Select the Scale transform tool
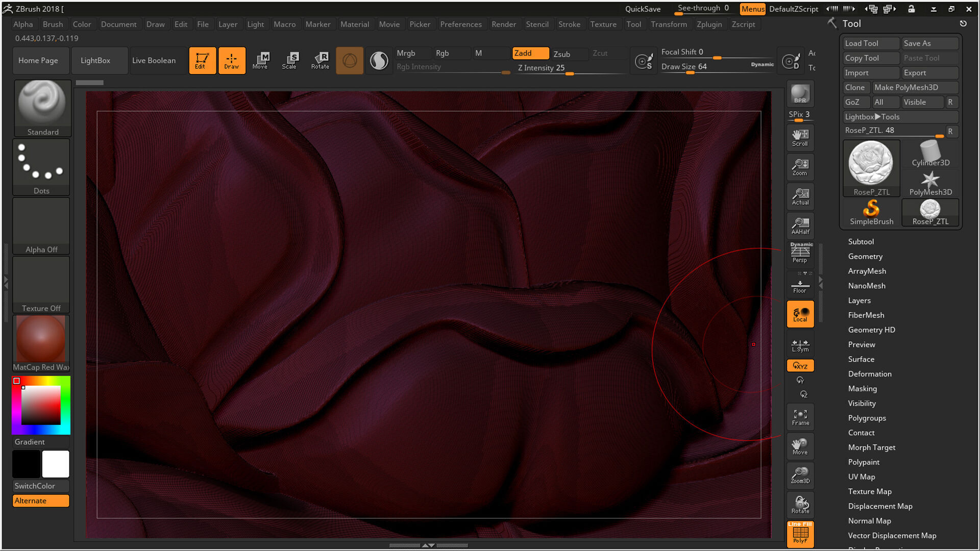 coord(289,60)
